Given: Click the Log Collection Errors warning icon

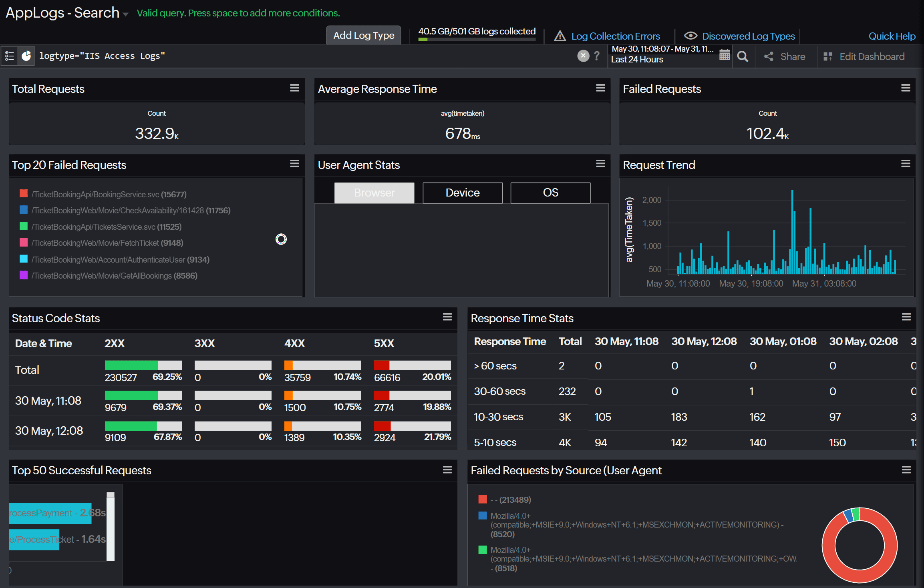Looking at the screenshot, I should point(560,36).
